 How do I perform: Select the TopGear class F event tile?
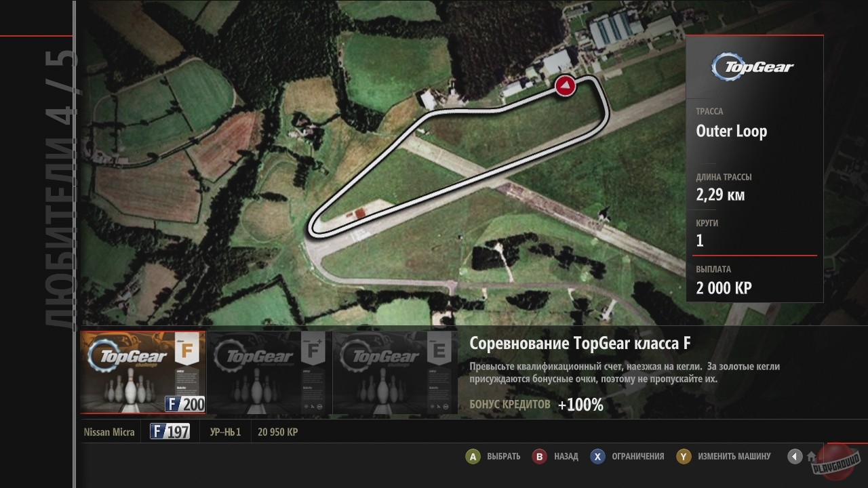pyautogui.click(x=142, y=372)
